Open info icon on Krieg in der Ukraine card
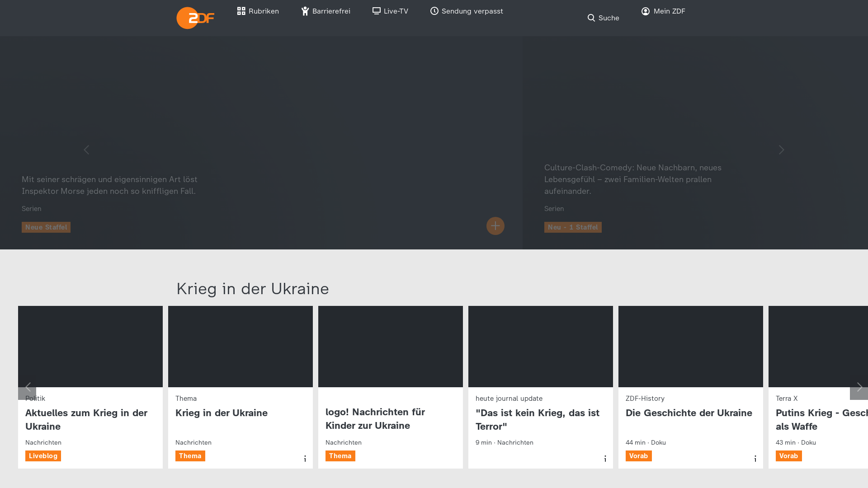Image resolution: width=868 pixels, height=488 pixels. click(x=305, y=459)
